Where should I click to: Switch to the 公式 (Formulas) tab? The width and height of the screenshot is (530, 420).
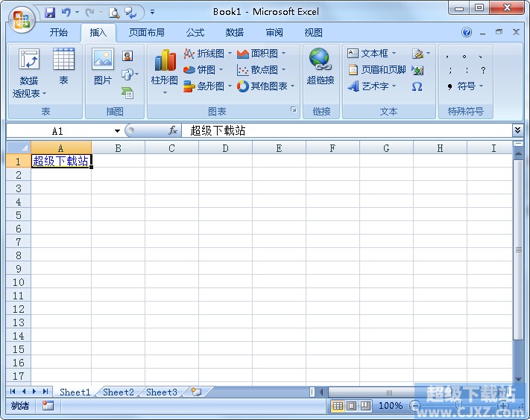click(x=195, y=33)
